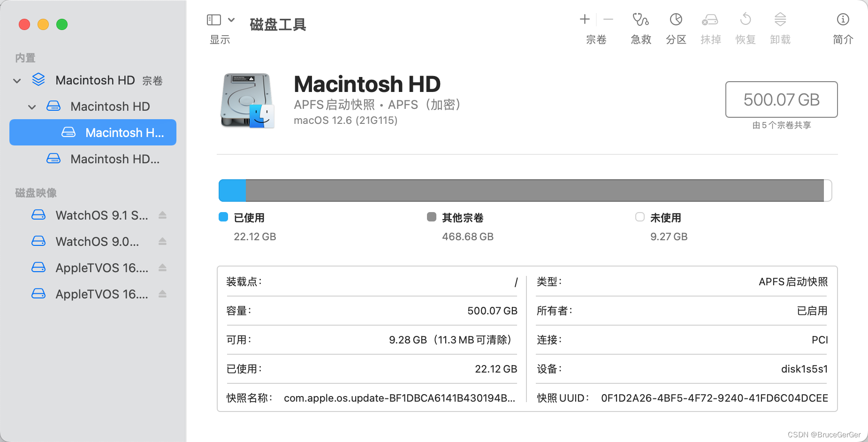
Task: Click the 连接 PCI value
Action: click(820, 340)
